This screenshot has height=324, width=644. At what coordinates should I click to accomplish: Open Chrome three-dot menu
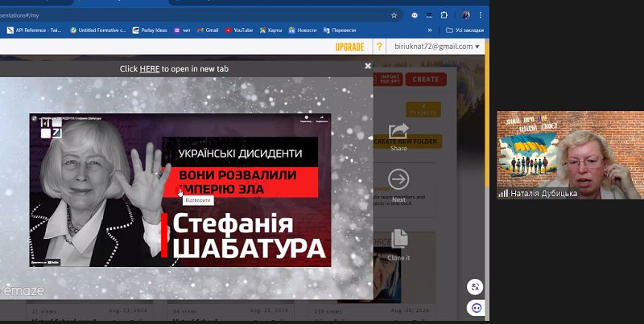(x=480, y=15)
